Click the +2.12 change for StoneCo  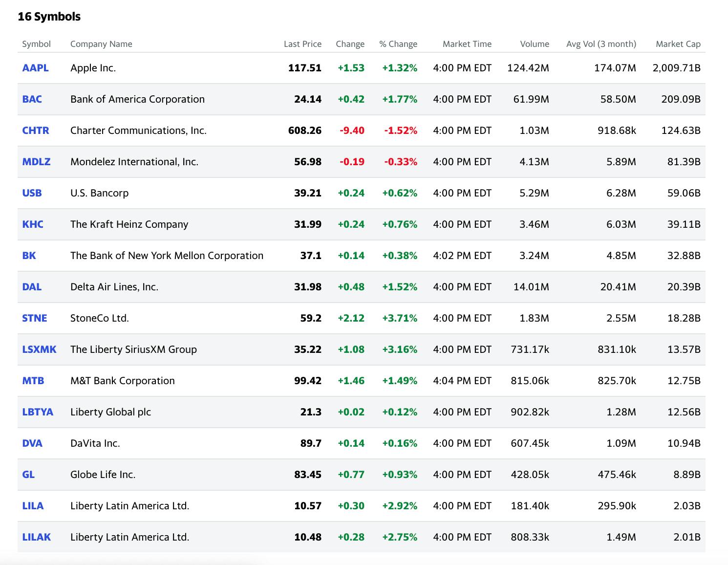coord(351,318)
